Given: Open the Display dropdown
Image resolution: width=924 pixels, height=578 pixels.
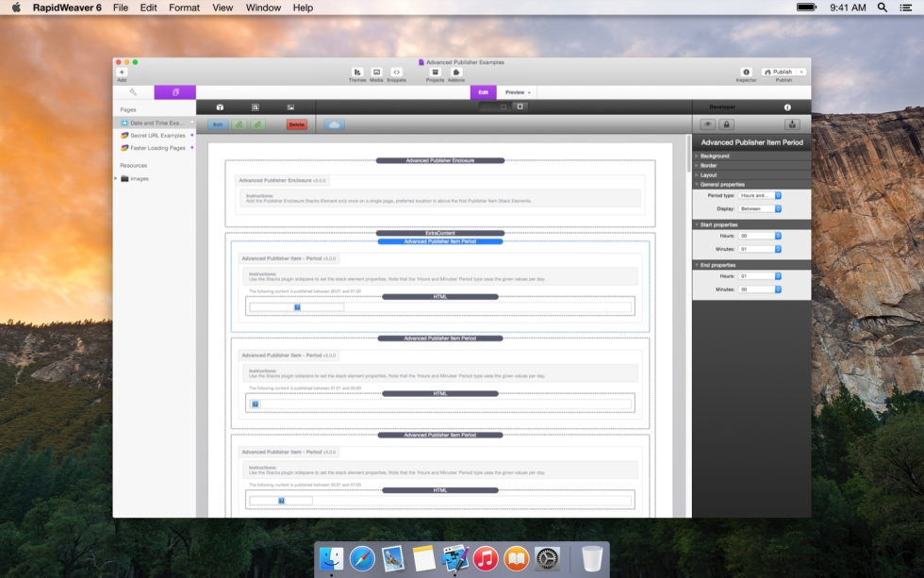Looking at the screenshot, I should click(760, 208).
